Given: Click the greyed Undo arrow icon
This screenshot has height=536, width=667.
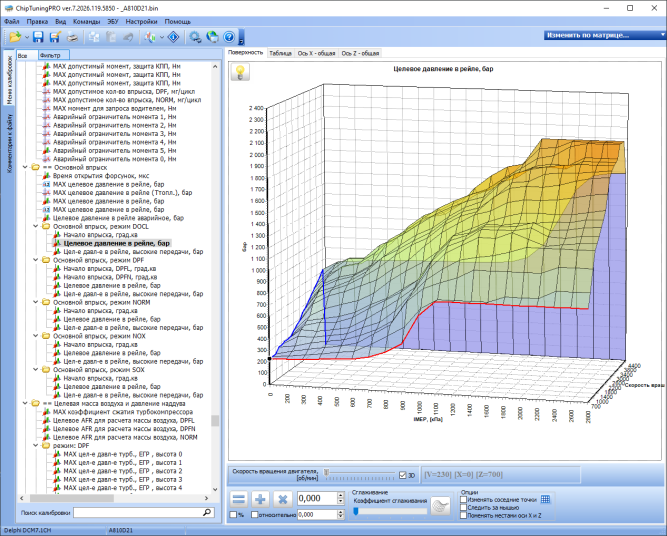Looking at the screenshot, I should pos(128,37).
